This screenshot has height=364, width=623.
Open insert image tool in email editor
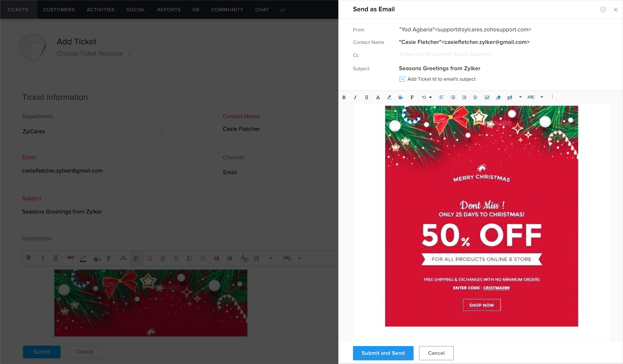point(487,97)
